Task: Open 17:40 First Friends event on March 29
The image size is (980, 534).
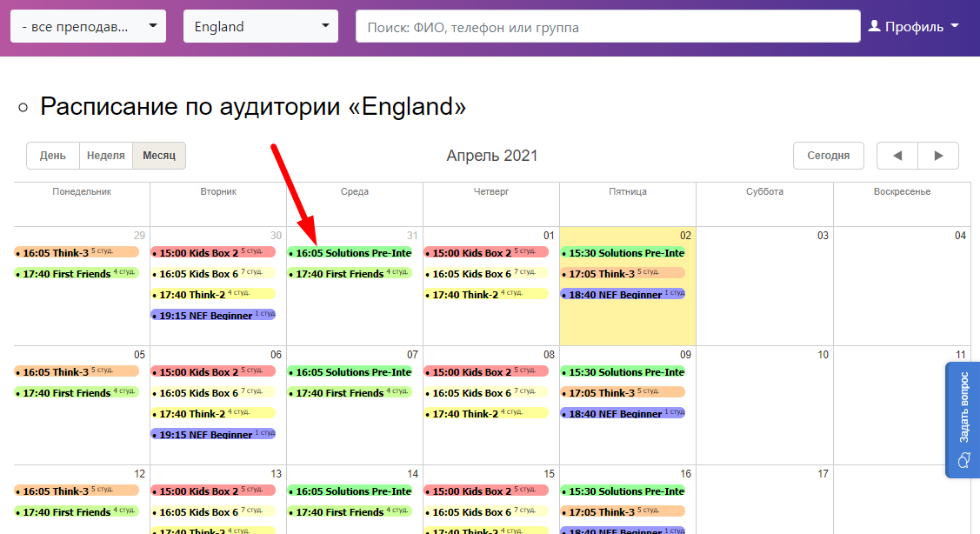Action: [x=77, y=273]
